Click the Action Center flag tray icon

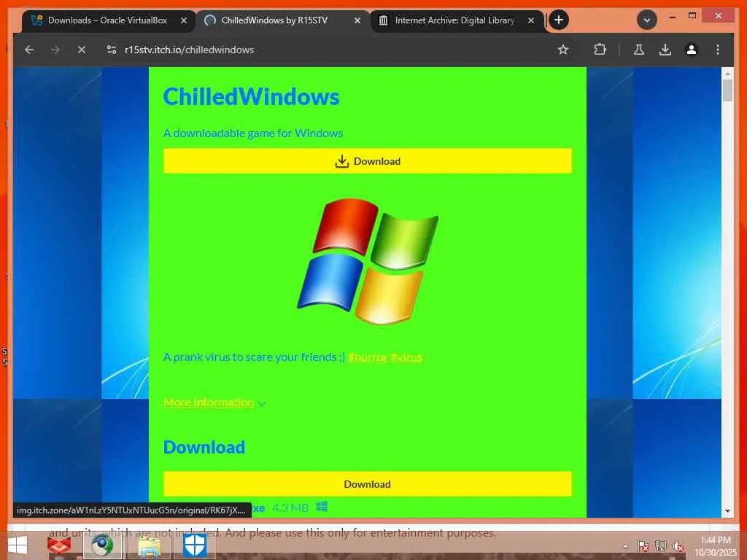tap(643, 546)
